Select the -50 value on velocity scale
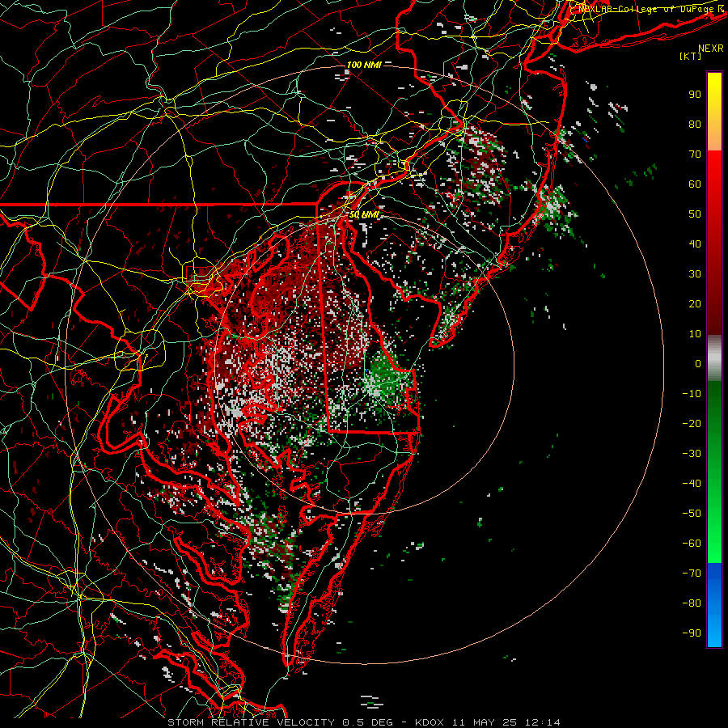Image resolution: width=728 pixels, height=728 pixels. (692, 514)
